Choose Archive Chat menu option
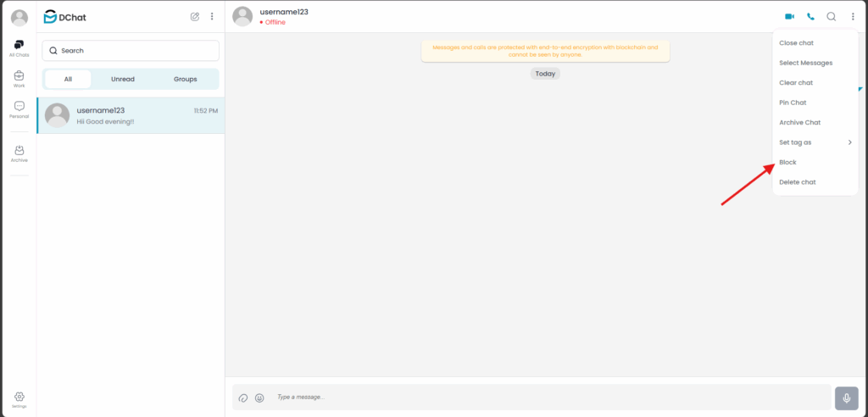 point(815,122)
